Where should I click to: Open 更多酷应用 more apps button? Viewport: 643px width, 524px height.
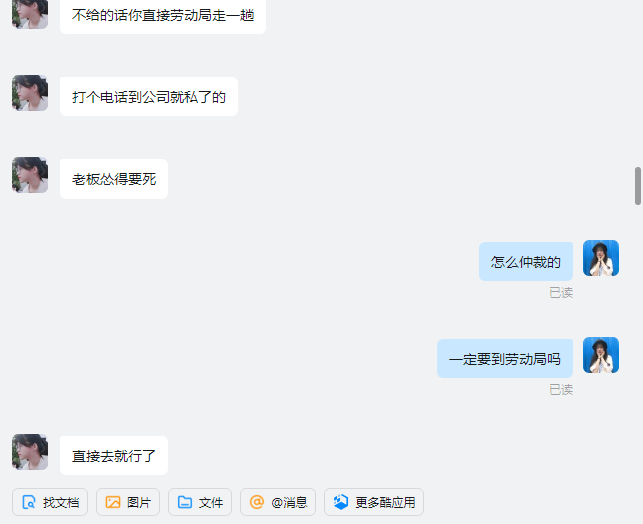(x=374, y=502)
